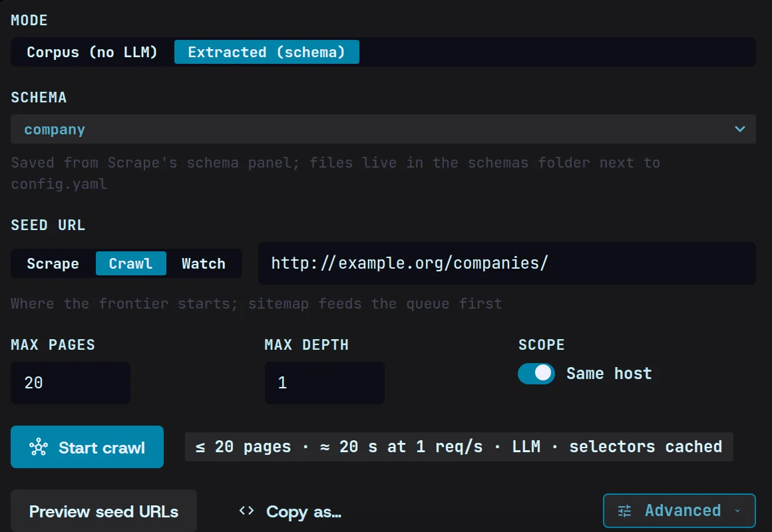Click the seed URL input field
Image resolution: width=772 pixels, height=532 pixels.
tap(506, 263)
